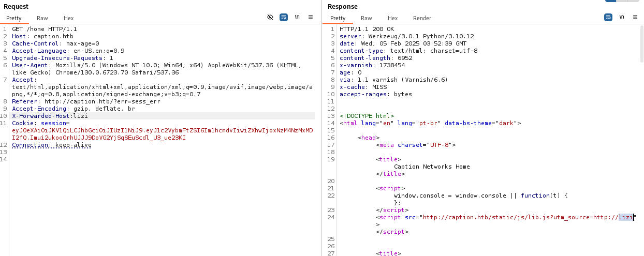Screen dimensions: 644x256
Task: Toggle the eye-slash icon in Request panel
Action: [x=270, y=17]
